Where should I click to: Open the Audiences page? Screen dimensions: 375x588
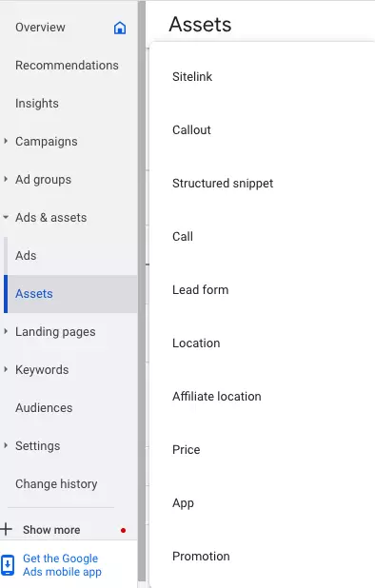pyautogui.click(x=44, y=407)
